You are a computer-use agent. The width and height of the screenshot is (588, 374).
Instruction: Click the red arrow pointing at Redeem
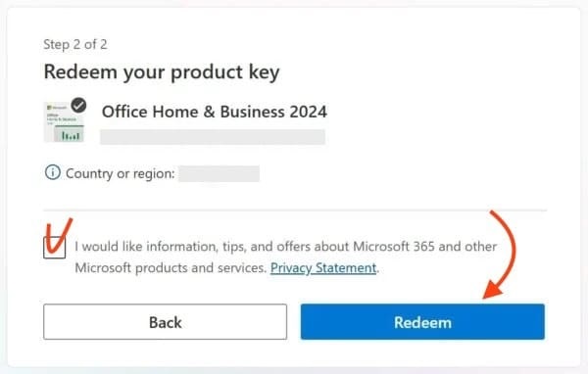click(x=501, y=255)
